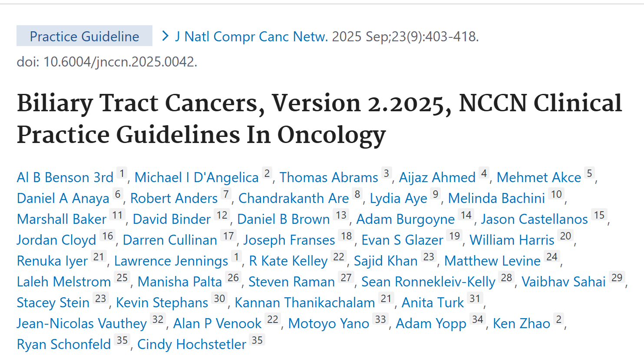Open author William Harris's link
This screenshot has height=359, width=644.
pyautogui.click(x=512, y=240)
